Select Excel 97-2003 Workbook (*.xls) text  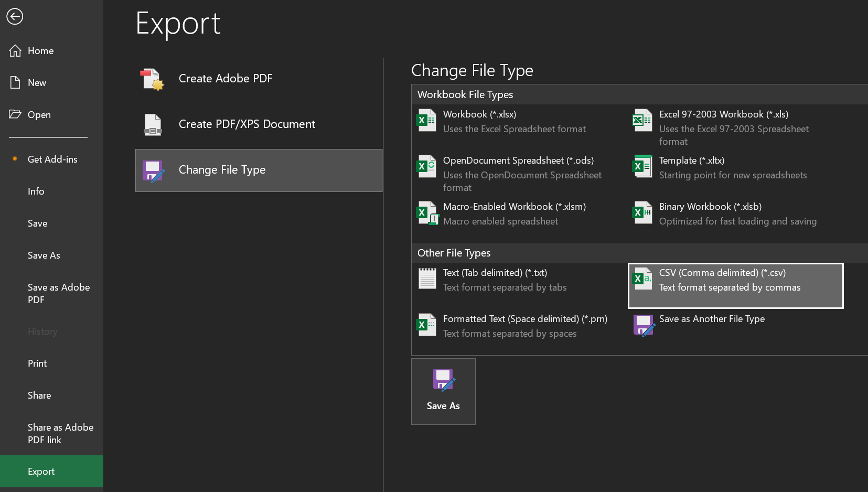pos(724,114)
